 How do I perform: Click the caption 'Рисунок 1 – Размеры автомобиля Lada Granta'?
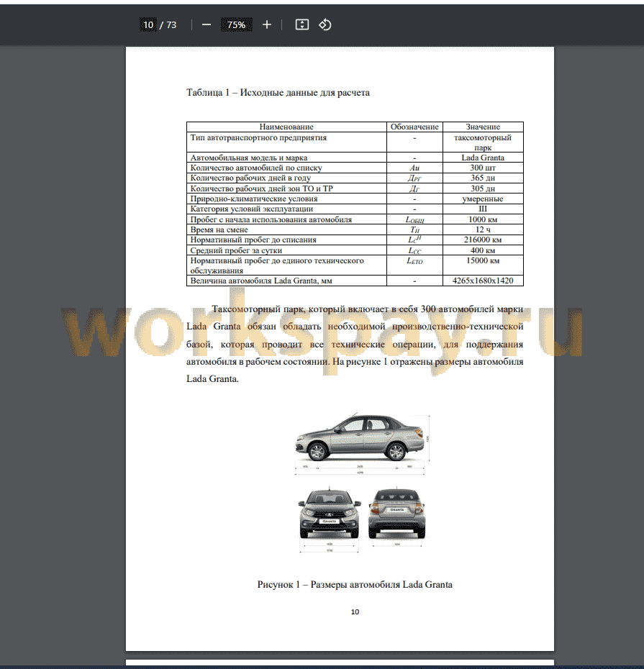[355, 585]
